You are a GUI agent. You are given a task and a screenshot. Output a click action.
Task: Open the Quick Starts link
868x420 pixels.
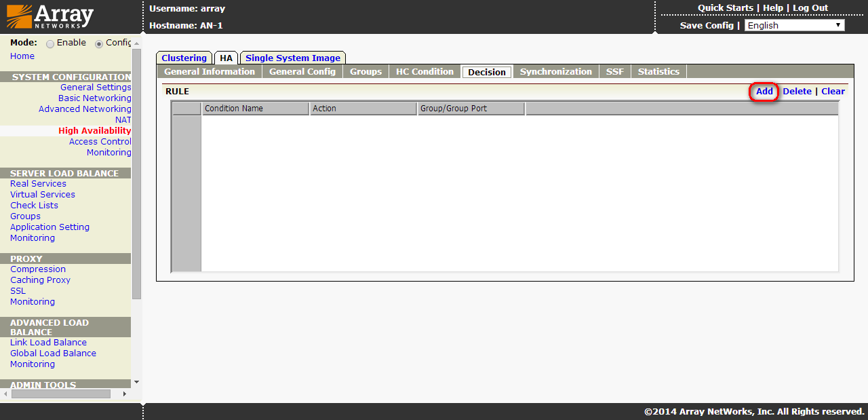click(725, 8)
